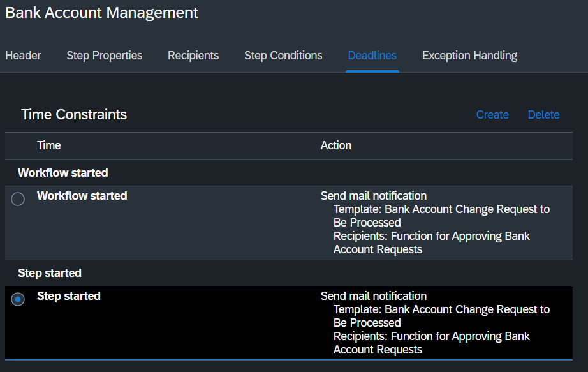Click the Action column header

click(336, 145)
